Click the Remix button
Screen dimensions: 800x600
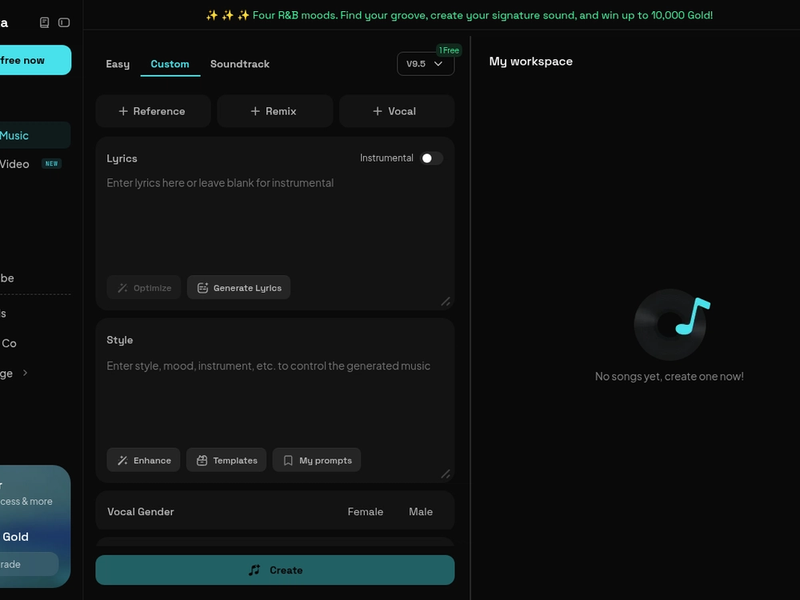[274, 111]
